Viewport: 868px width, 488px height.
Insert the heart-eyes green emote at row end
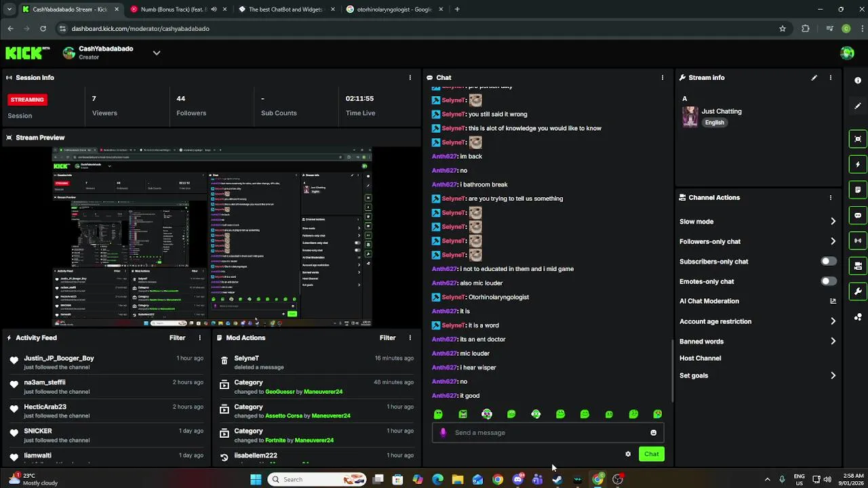pyautogui.click(x=657, y=414)
